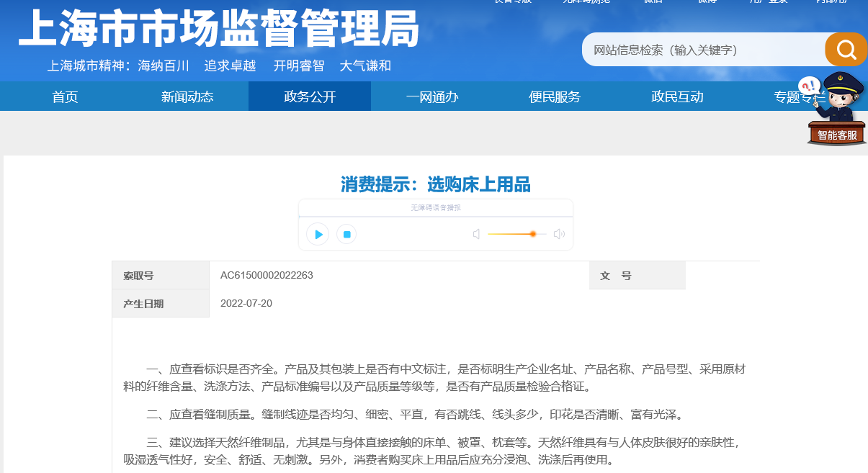This screenshot has height=473, width=868.
Task: Open the 智能客服 police mascot assistant
Action: pyautogui.click(x=836, y=109)
